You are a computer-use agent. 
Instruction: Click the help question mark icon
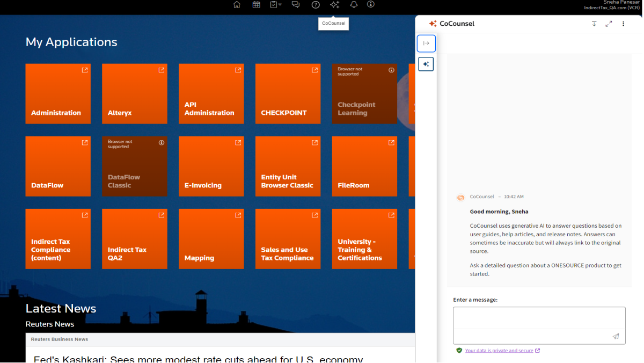tap(316, 5)
